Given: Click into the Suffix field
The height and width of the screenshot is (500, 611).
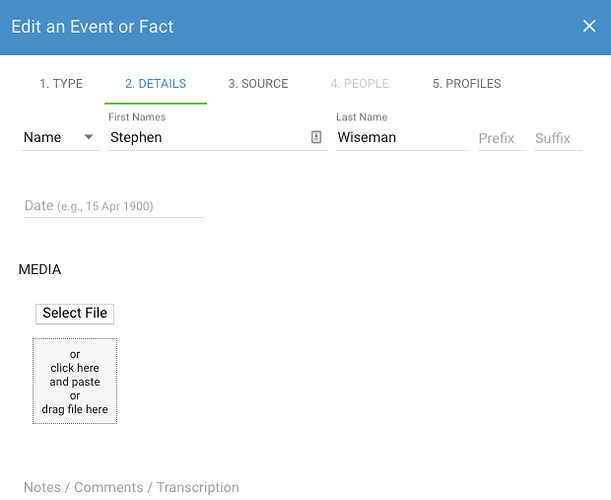Looking at the screenshot, I should coord(558,138).
